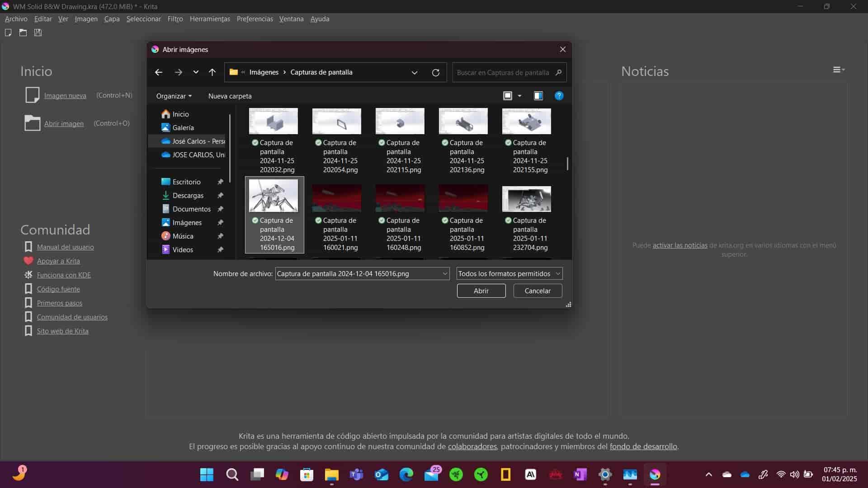
Task: Click the clock showing 07:45 p. m.
Action: [x=840, y=470]
